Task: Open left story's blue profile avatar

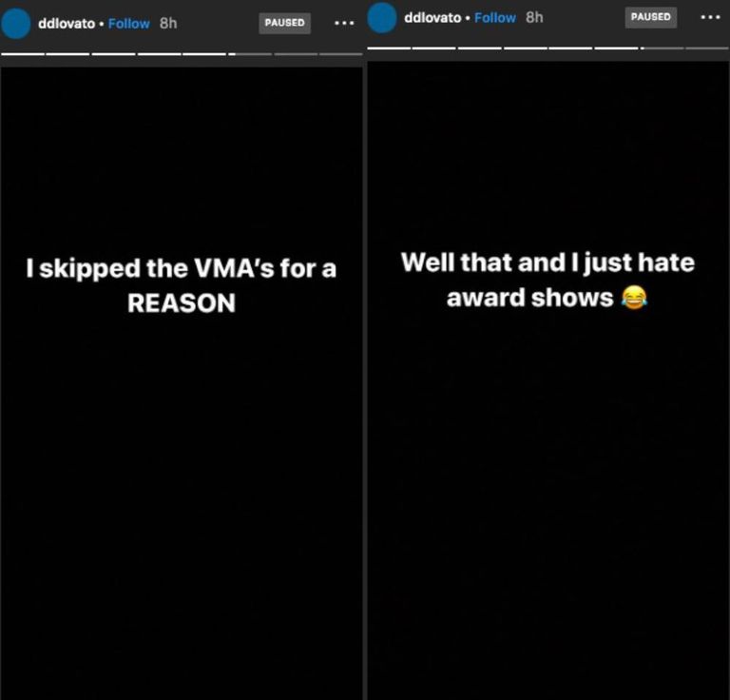Action: pyautogui.click(x=16, y=23)
